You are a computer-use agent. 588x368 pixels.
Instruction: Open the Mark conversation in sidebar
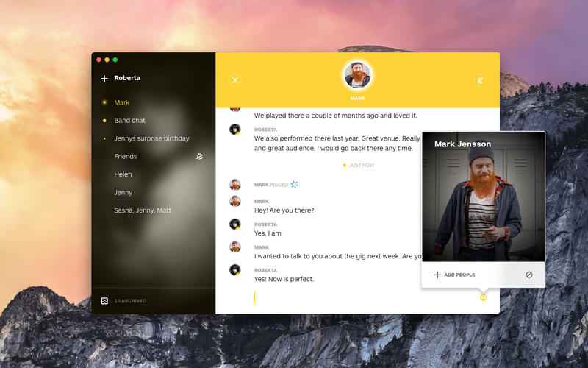(x=122, y=102)
